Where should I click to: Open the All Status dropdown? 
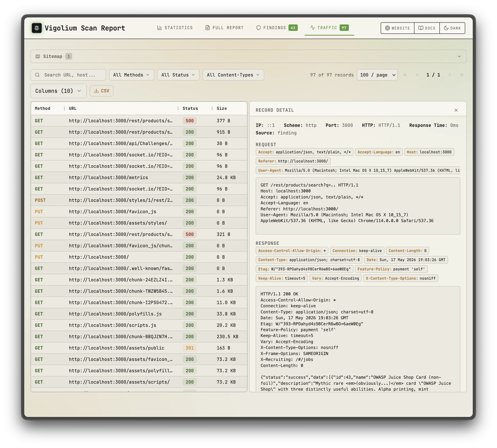pos(178,75)
